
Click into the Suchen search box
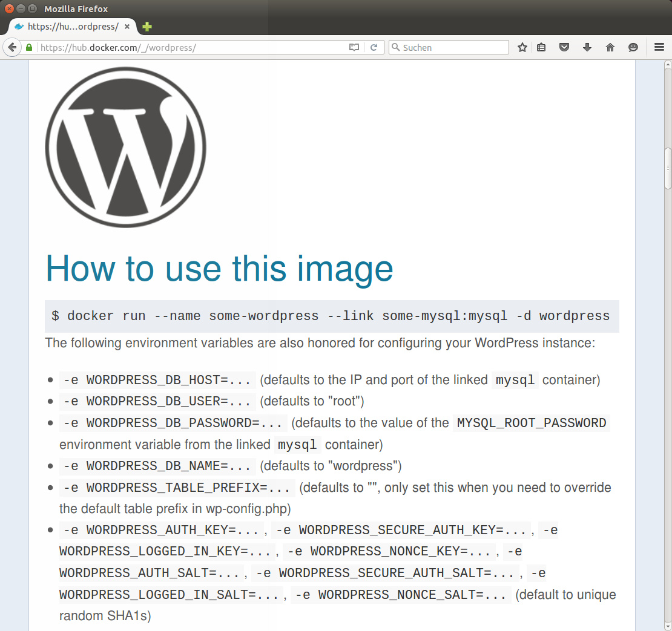[454, 47]
